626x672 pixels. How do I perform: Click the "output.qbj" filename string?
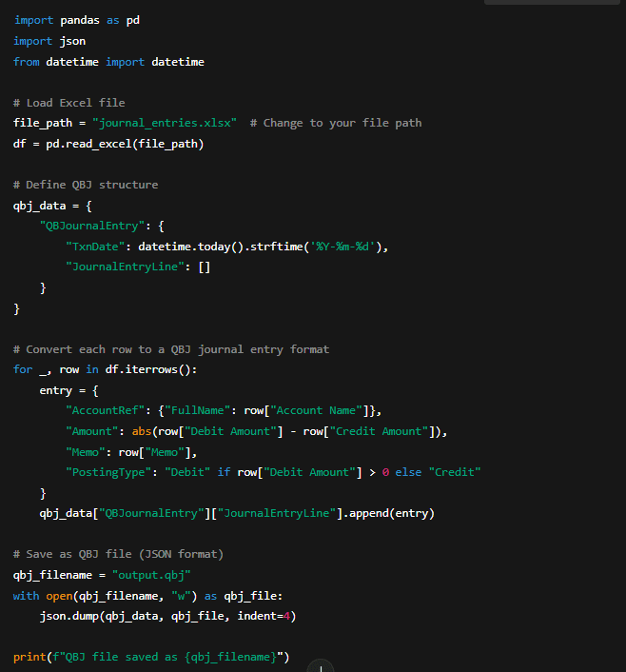point(151,575)
